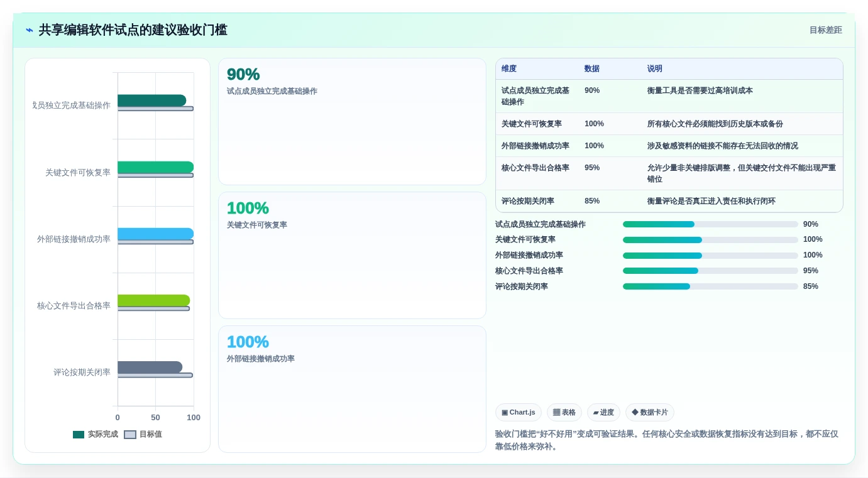Select the 表格 tag chip
This screenshot has height=478, width=868.
click(564, 412)
